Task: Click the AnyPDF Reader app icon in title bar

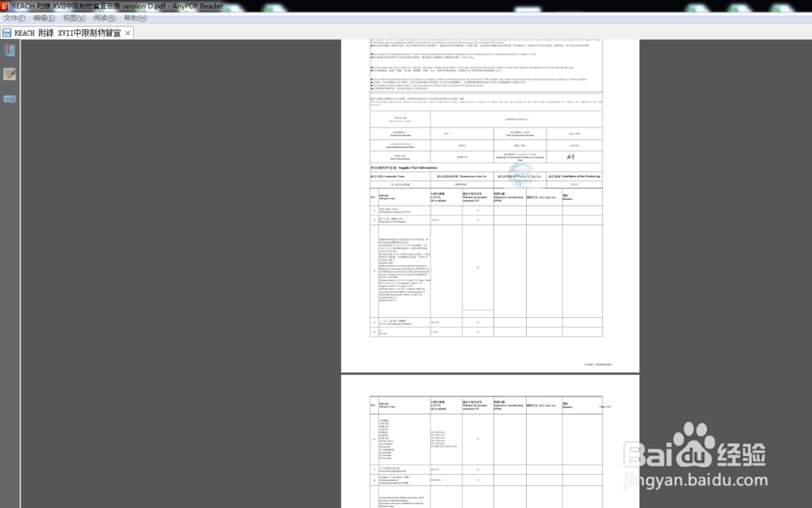Action: click(x=4, y=6)
